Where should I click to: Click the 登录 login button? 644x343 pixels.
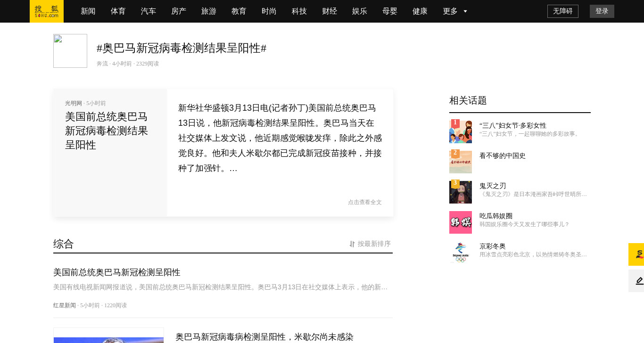click(602, 11)
